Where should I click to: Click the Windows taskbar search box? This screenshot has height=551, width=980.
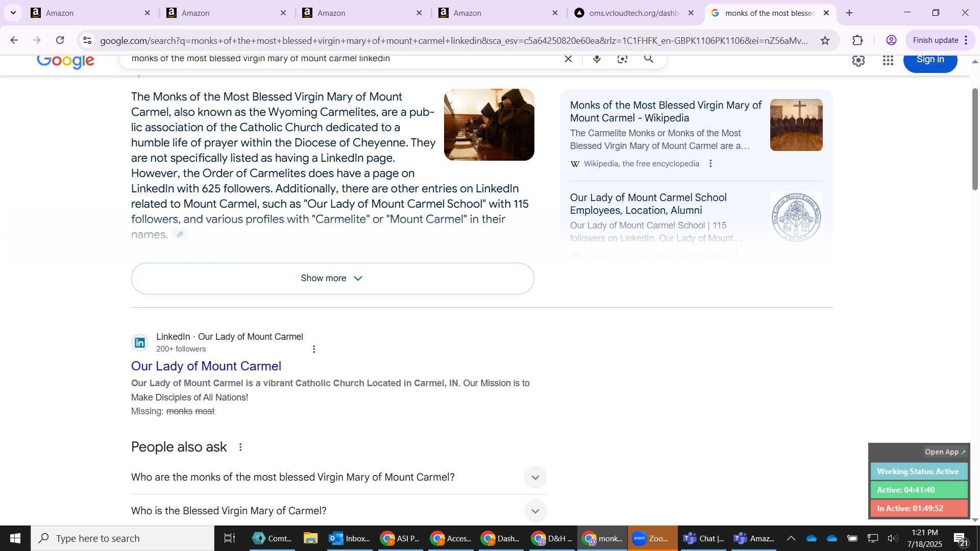[122, 538]
